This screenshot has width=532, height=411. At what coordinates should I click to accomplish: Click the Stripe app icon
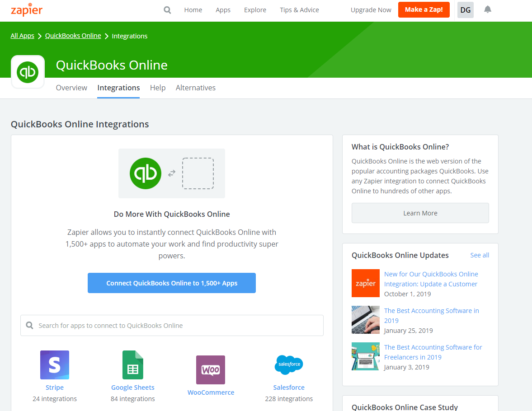(x=55, y=365)
